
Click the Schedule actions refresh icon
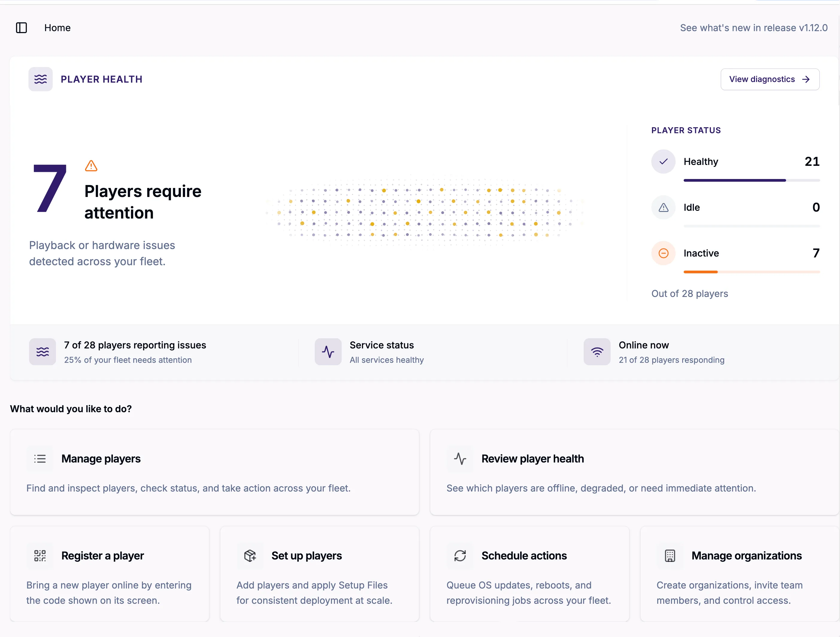point(460,556)
